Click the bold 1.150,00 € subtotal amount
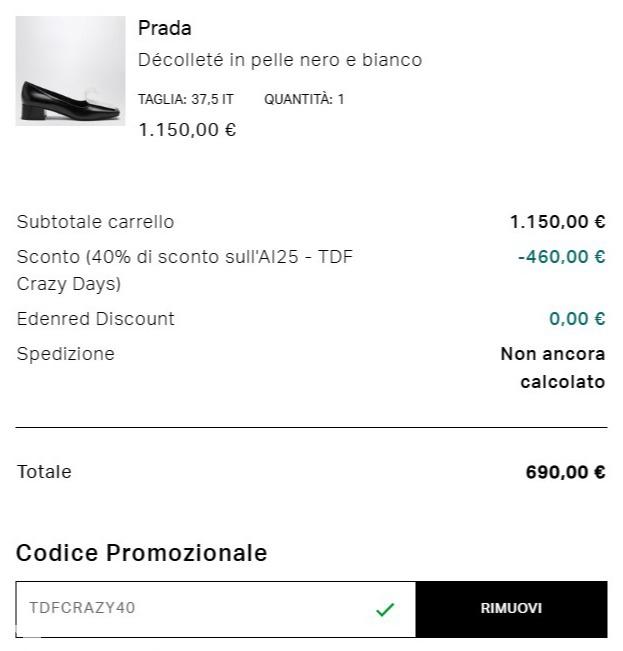The image size is (623, 651). point(557,222)
